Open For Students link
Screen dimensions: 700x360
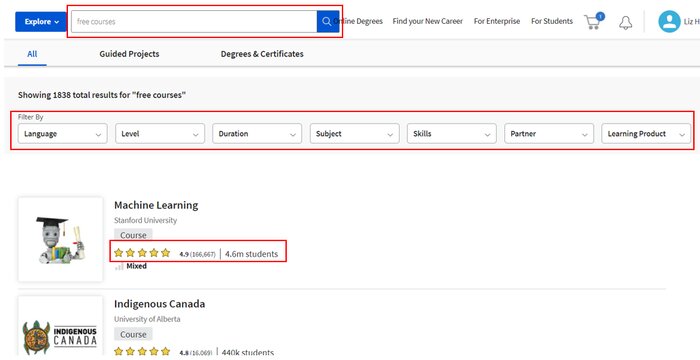(x=552, y=21)
